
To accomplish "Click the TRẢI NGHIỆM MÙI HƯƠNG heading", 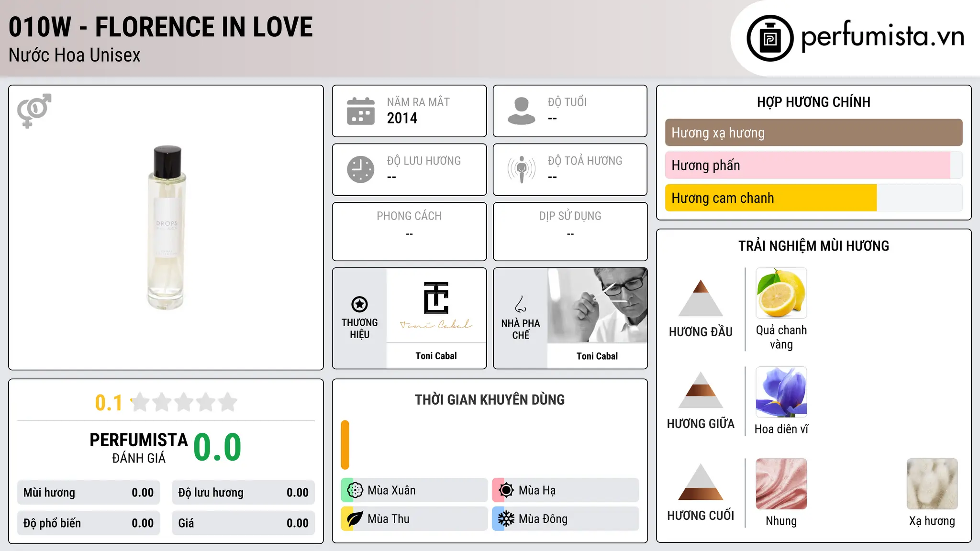I will tap(813, 246).
